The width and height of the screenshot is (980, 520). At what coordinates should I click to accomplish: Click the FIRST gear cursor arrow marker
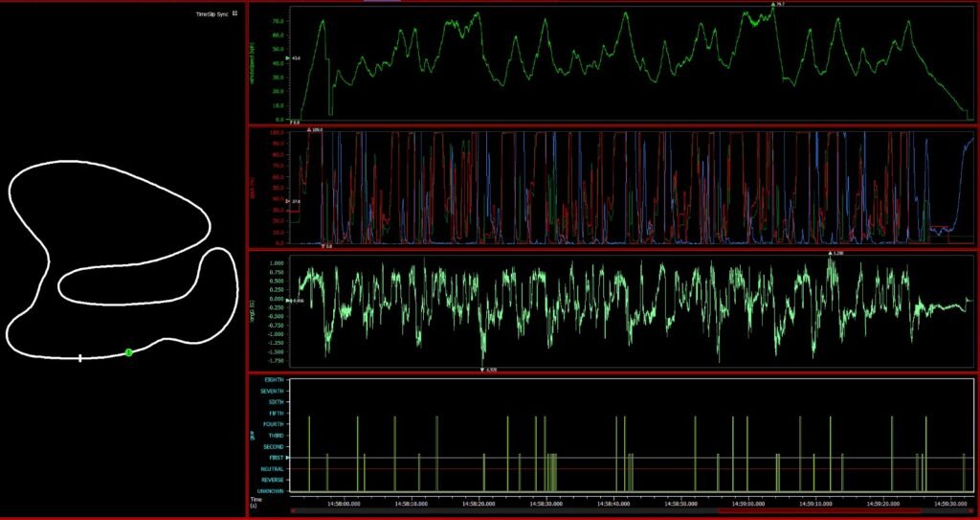coord(288,459)
